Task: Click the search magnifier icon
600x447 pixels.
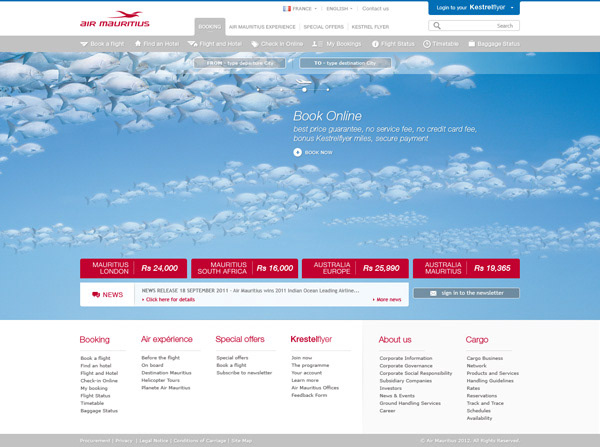Action: (437, 26)
